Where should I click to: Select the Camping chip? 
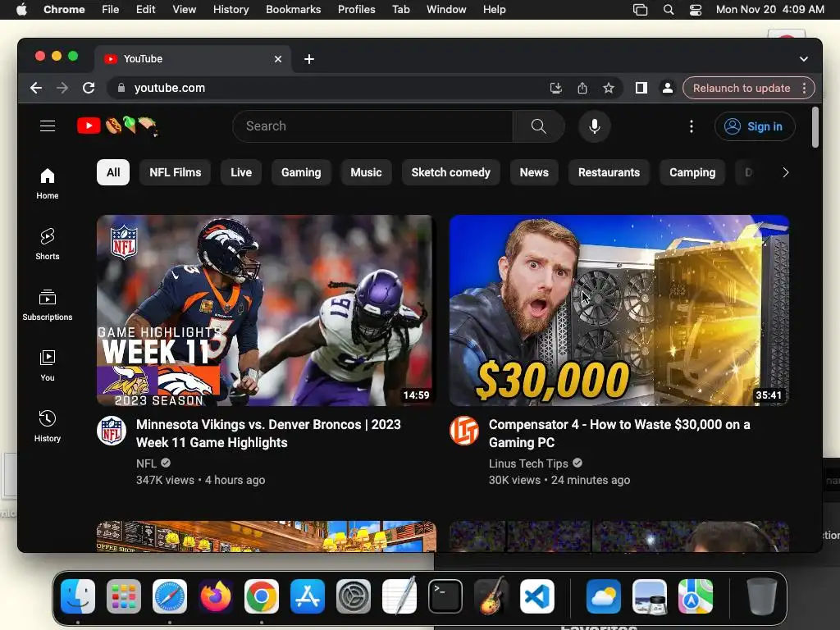tap(692, 172)
